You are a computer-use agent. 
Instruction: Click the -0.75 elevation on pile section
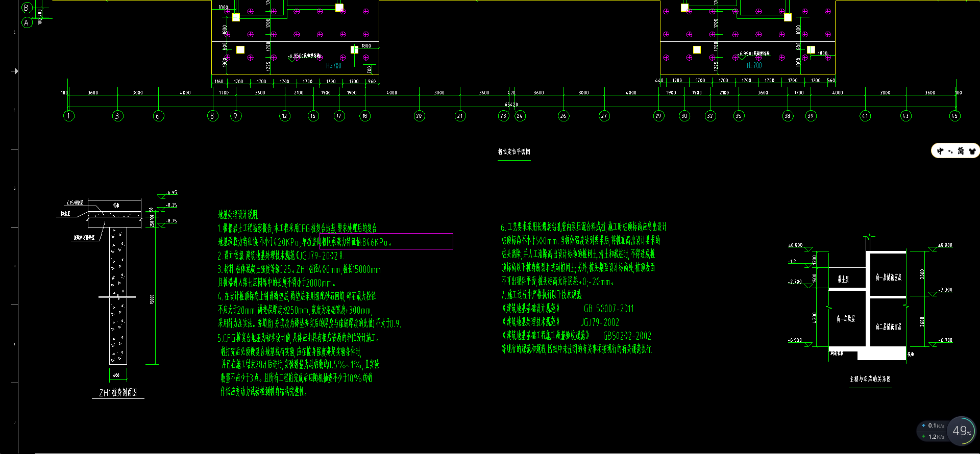point(171,221)
